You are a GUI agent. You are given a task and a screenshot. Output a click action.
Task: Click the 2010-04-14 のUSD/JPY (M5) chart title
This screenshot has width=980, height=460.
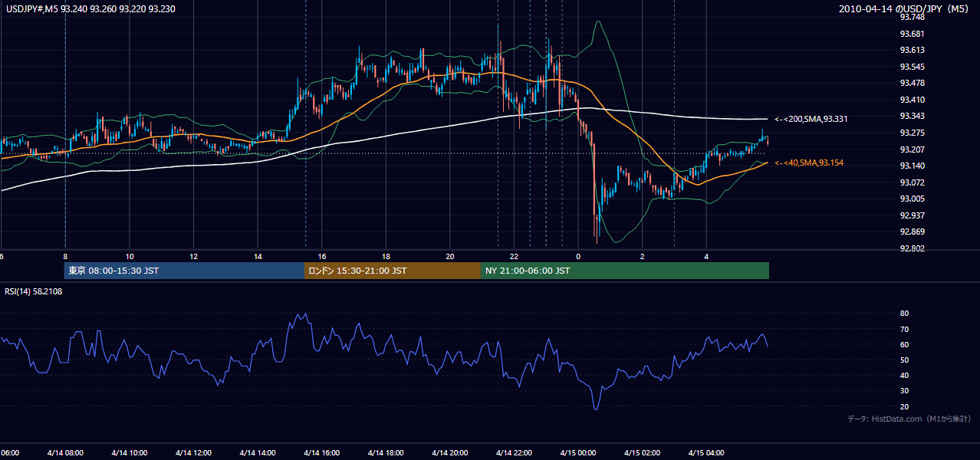[905, 8]
